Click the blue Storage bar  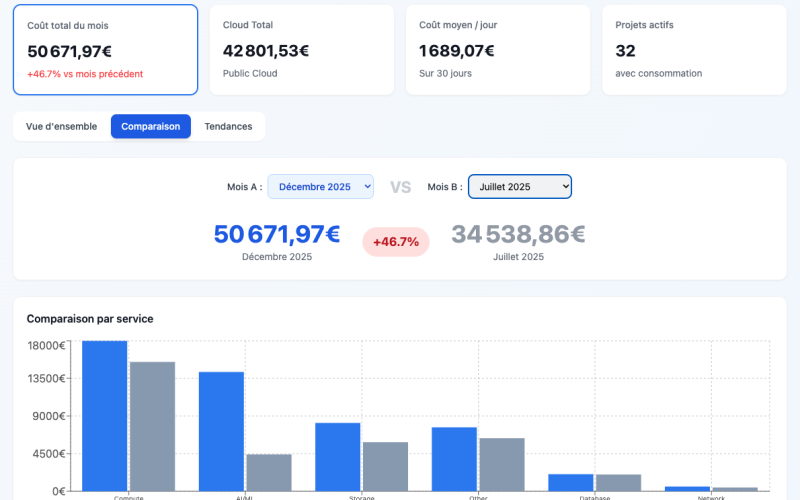(338, 456)
